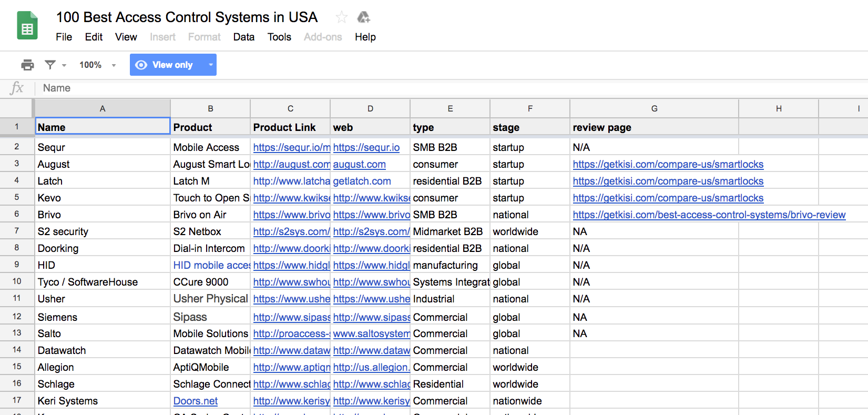This screenshot has width=868, height=415.
Task: Select the 'Tyco / SoftwareHouse' cell
Action: [103, 282]
